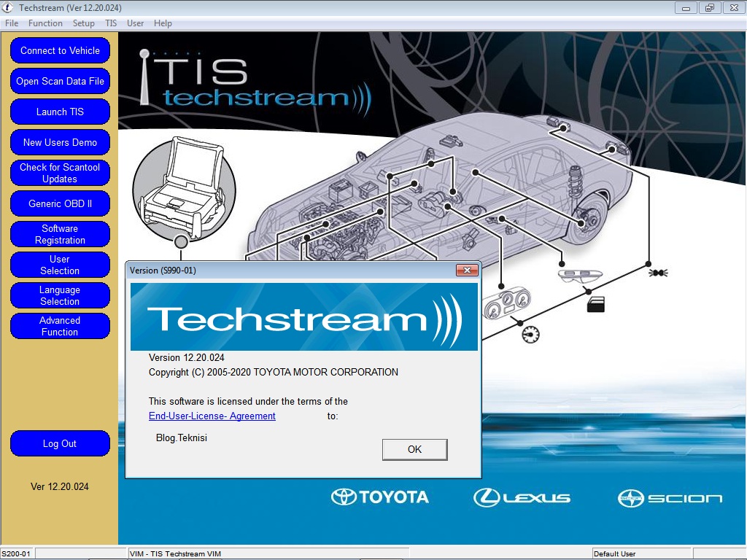Open the File menu
The width and height of the screenshot is (747, 560).
(12, 23)
